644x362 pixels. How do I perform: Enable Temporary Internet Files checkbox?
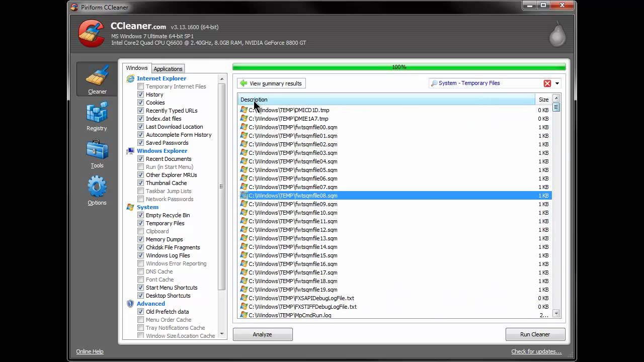tap(141, 86)
